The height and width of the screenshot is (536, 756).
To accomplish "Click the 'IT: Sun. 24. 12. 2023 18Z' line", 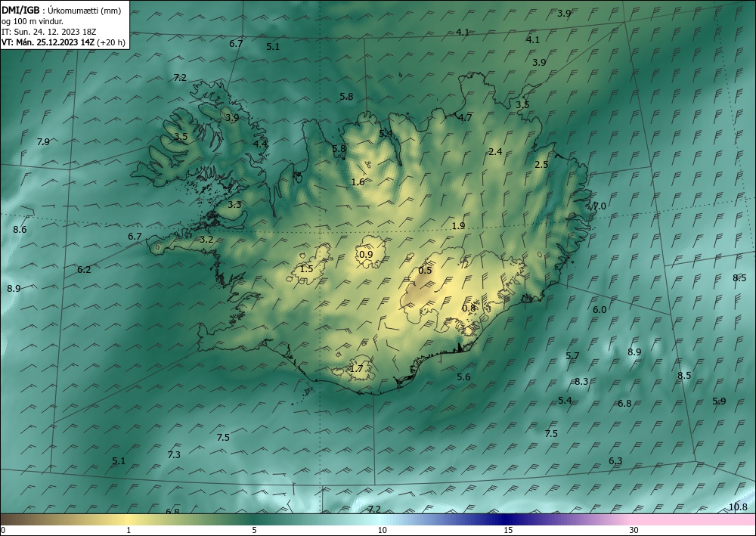I will pyautogui.click(x=48, y=32).
